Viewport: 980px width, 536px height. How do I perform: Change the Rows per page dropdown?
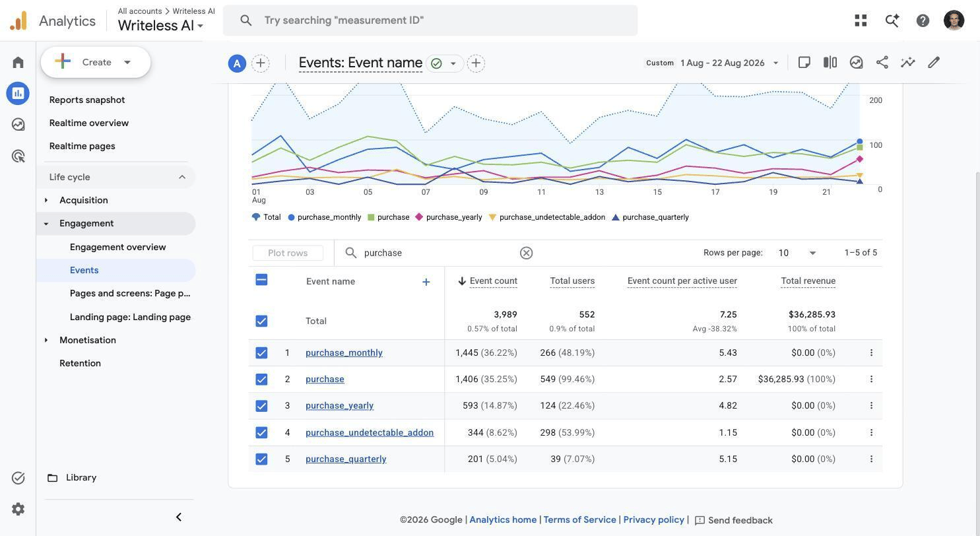(798, 253)
